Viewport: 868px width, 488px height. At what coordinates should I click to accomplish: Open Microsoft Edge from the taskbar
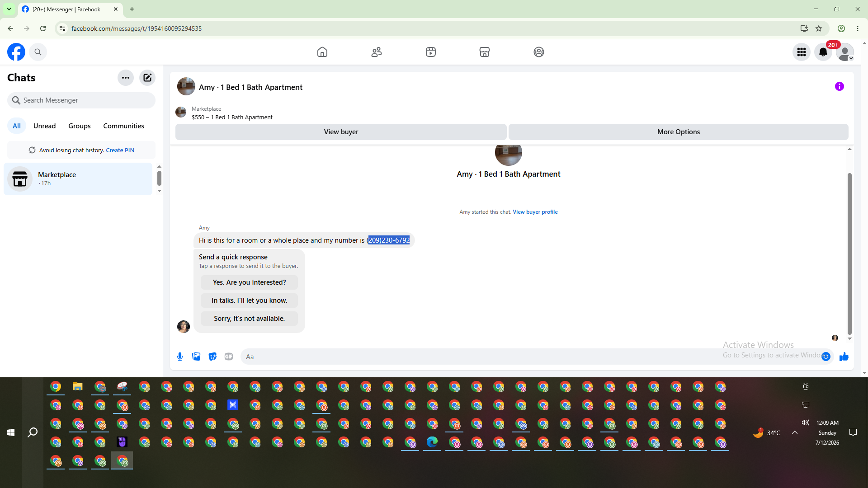click(432, 442)
